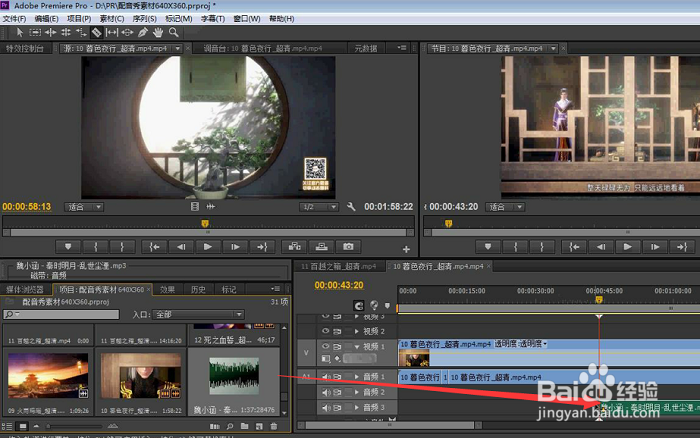
Task: Click Automate to Sequence icon
Action: click(x=215, y=426)
